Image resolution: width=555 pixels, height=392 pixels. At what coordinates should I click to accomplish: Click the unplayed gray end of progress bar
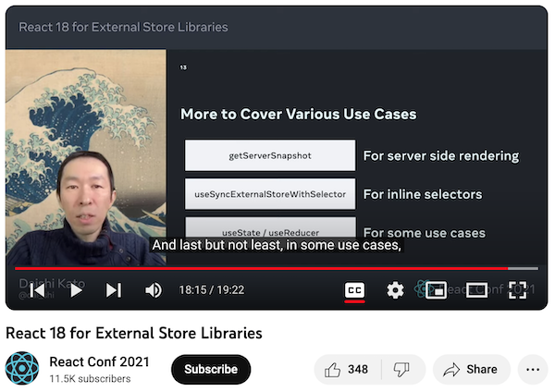(x=524, y=268)
